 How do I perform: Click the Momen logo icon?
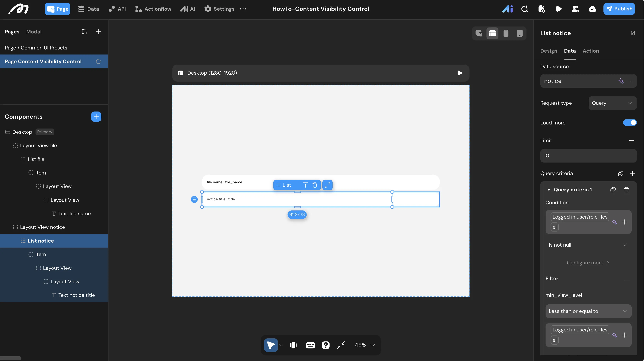click(19, 9)
